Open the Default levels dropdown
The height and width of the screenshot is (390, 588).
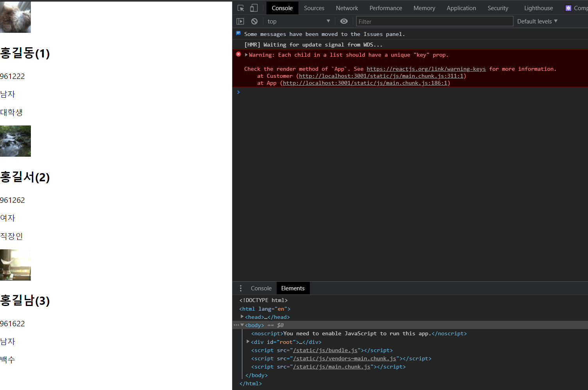(x=537, y=21)
